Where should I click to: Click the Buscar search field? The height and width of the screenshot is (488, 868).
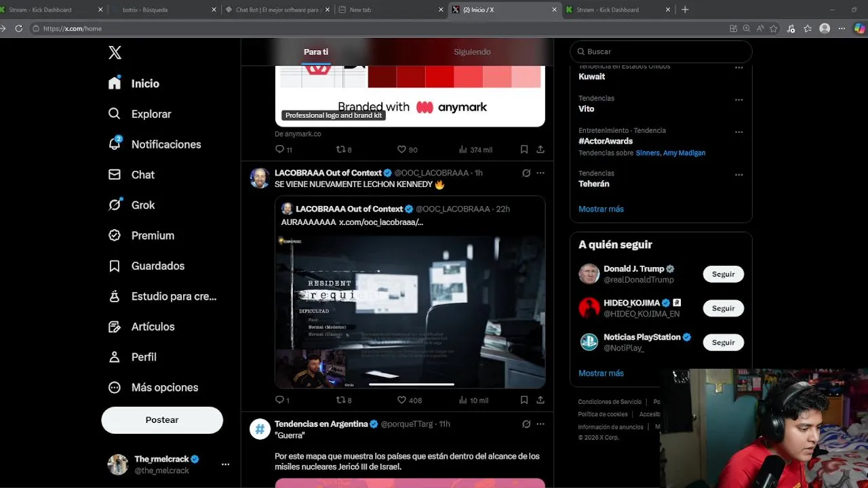point(661,52)
